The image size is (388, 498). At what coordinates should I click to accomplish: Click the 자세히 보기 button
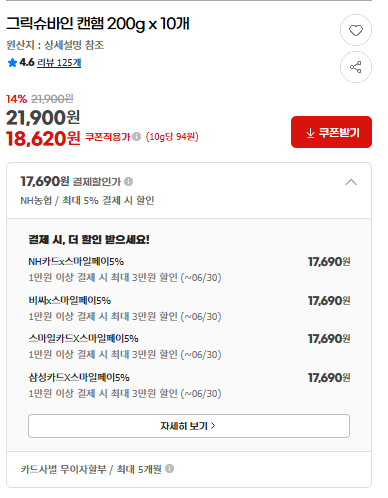click(189, 426)
